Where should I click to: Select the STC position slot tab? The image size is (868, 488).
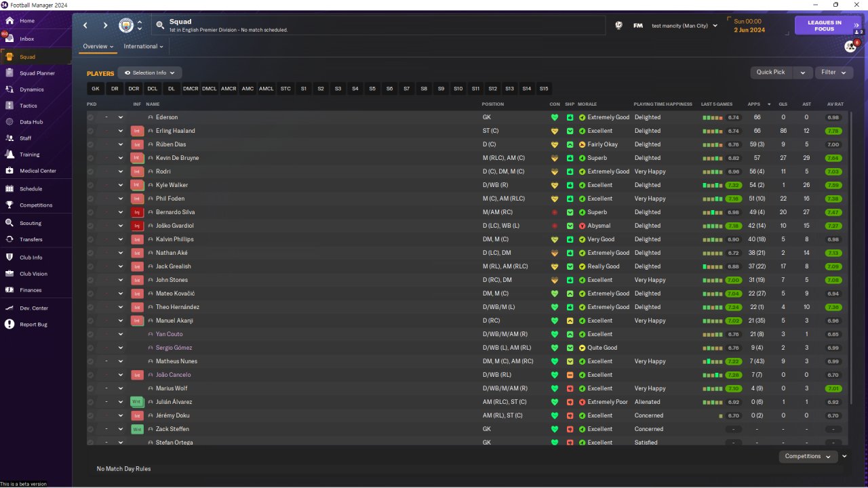(285, 89)
